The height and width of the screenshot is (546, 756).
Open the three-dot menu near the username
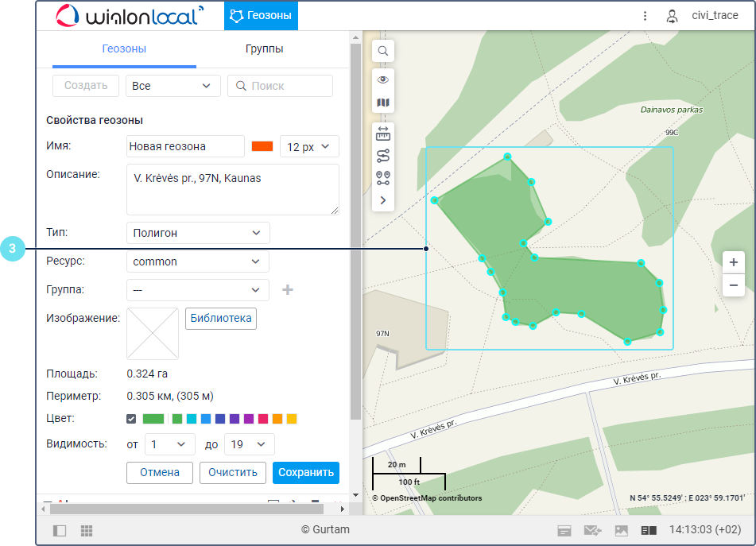[x=645, y=15]
